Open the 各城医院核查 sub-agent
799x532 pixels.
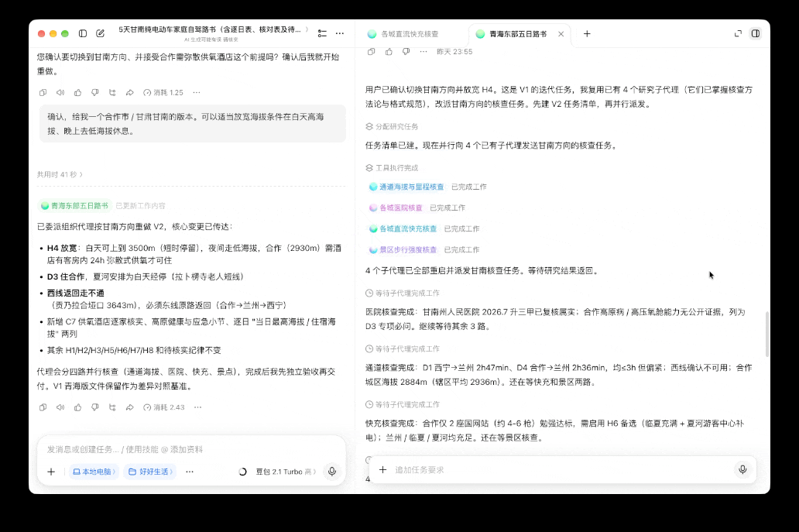396,208
